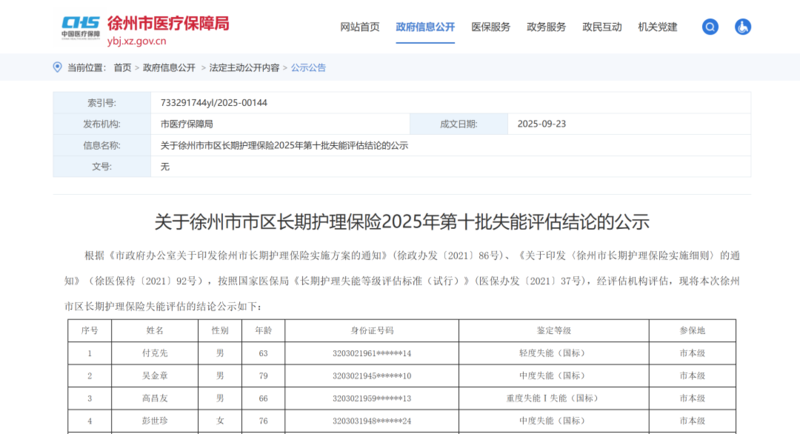Click the index number 733291744yl/2025-00144
Image resolution: width=800 pixels, height=434 pixels.
(214, 103)
